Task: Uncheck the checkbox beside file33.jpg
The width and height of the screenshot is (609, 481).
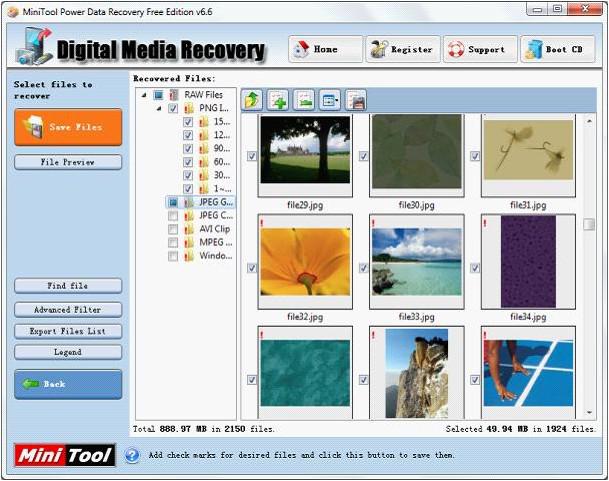Action: (363, 268)
